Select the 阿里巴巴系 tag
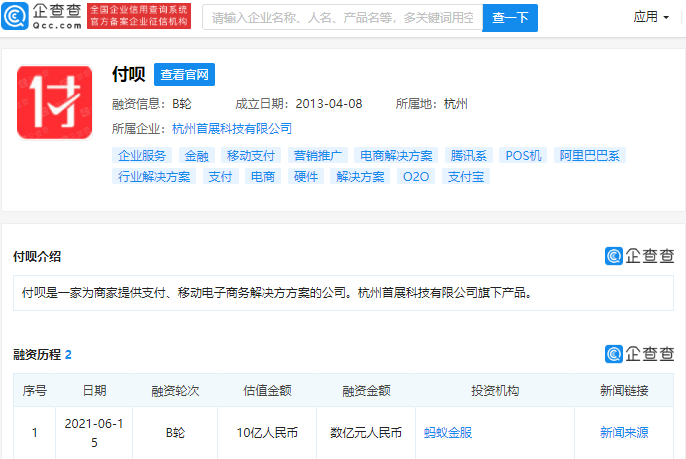 point(589,155)
